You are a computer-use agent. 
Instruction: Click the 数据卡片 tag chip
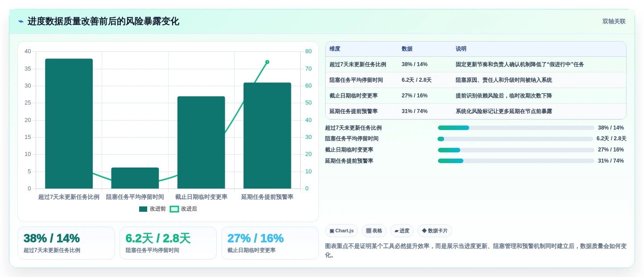point(435,231)
